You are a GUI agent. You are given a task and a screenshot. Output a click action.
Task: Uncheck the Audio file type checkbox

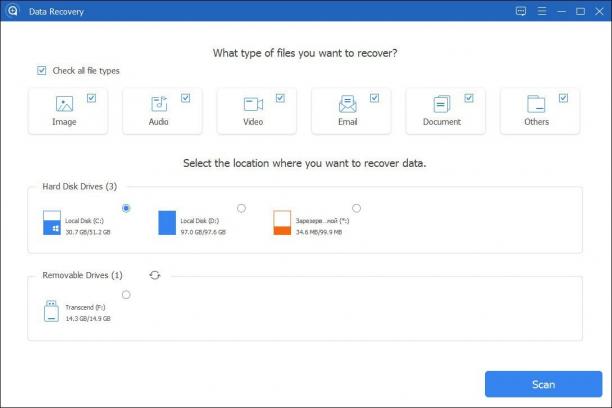tap(186, 98)
